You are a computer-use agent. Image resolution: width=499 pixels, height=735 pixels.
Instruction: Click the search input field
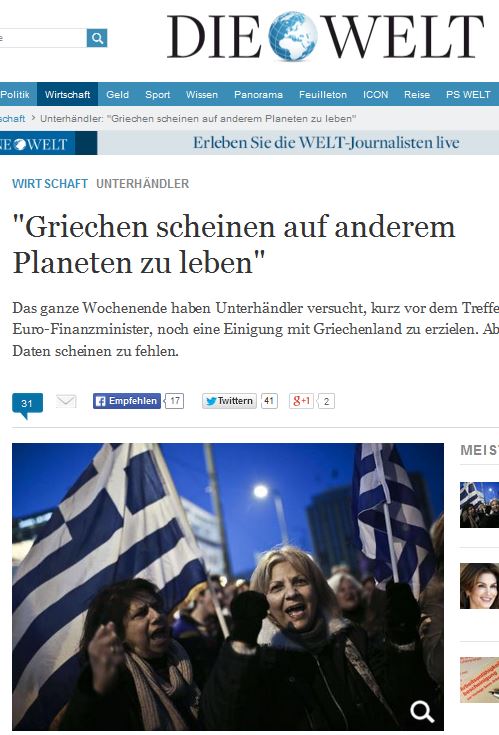point(43,38)
